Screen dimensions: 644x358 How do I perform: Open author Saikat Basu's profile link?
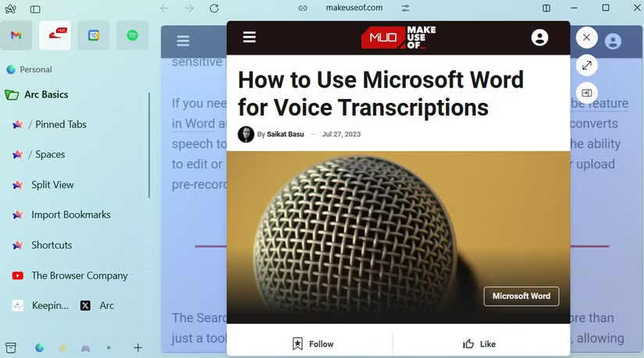pos(285,134)
